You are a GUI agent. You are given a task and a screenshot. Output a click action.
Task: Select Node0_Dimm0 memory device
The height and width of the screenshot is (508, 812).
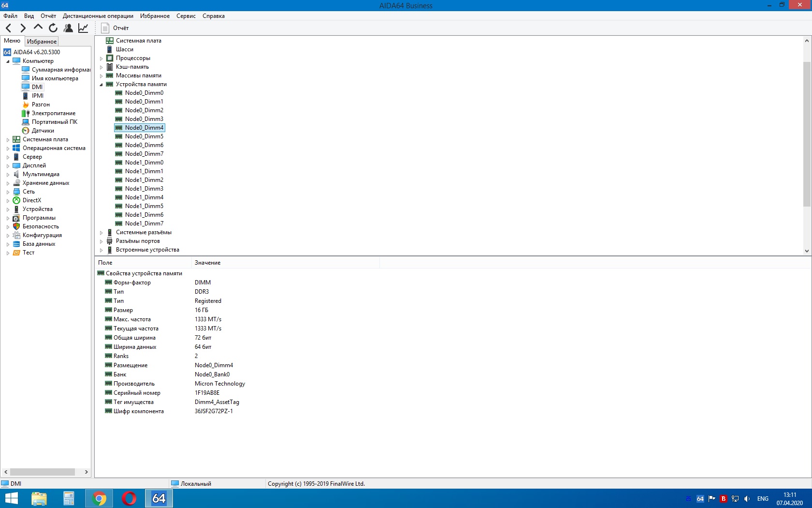144,93
